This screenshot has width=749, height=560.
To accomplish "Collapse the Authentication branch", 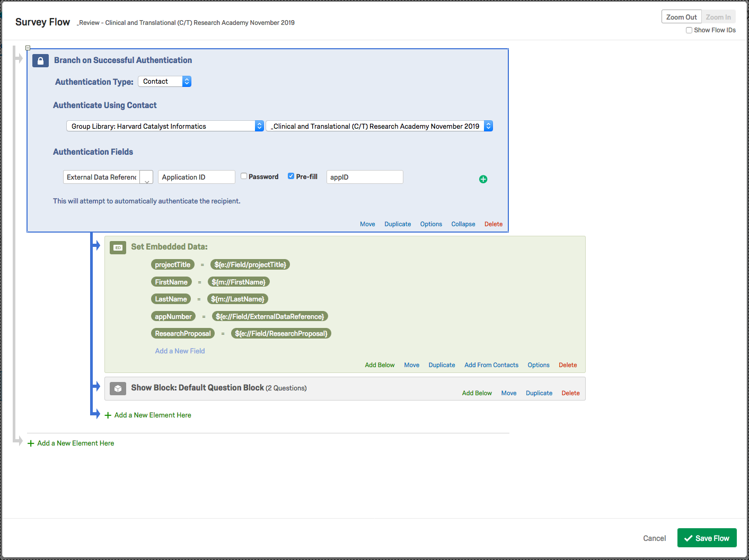I will click(x=463, y=224).
